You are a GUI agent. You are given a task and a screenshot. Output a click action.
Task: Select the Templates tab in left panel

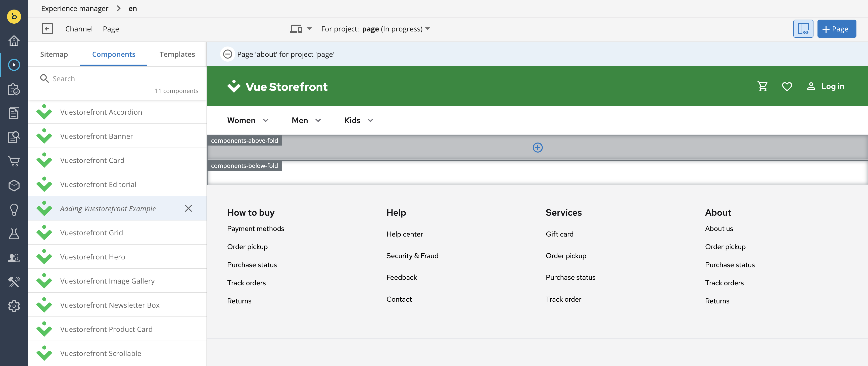177,54
